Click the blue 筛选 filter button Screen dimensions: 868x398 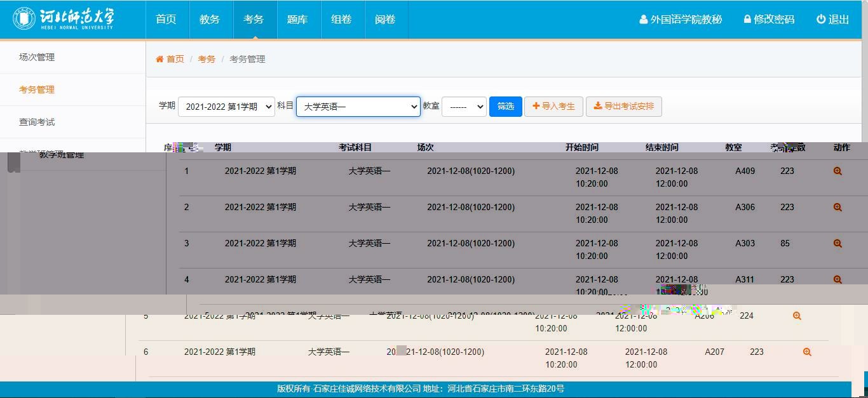506,107
